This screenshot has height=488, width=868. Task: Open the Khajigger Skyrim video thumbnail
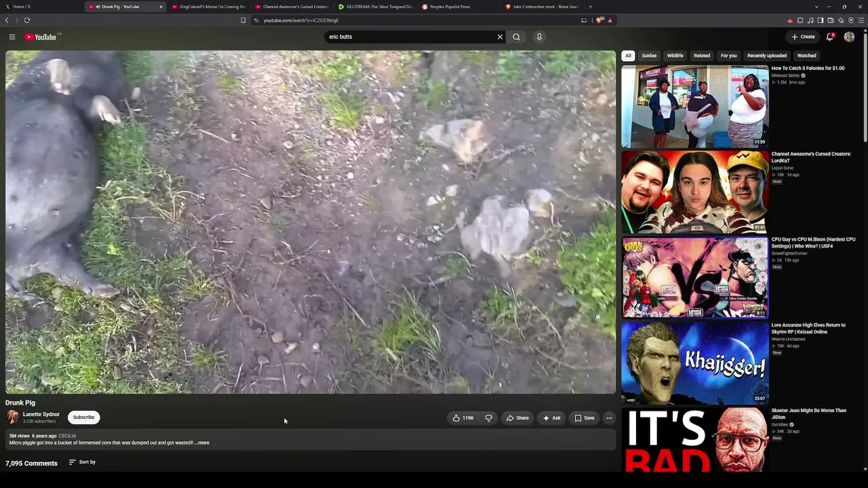[x=695, y=363]
